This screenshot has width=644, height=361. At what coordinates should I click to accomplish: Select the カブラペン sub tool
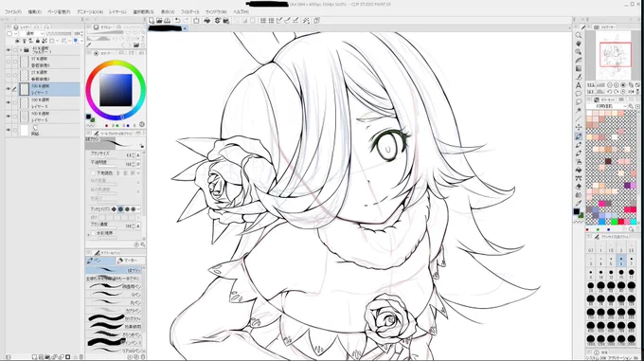(115, 311)
